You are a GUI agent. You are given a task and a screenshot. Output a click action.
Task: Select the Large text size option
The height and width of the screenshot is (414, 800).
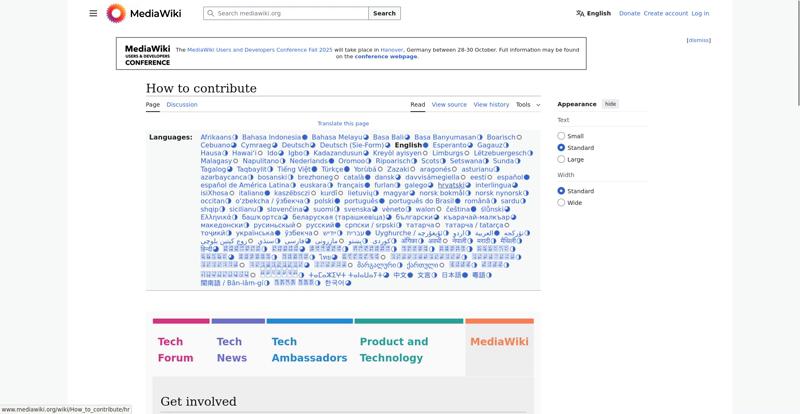pos(562,160)
